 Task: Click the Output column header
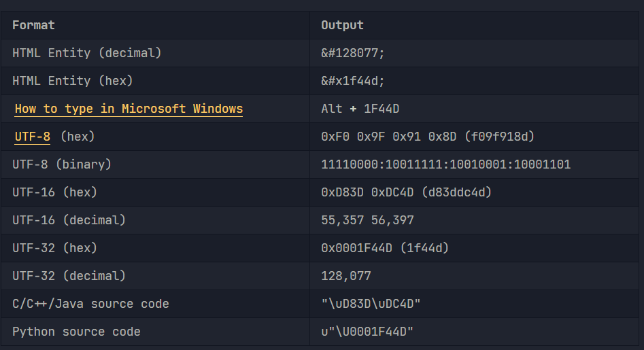coord(342,25)
